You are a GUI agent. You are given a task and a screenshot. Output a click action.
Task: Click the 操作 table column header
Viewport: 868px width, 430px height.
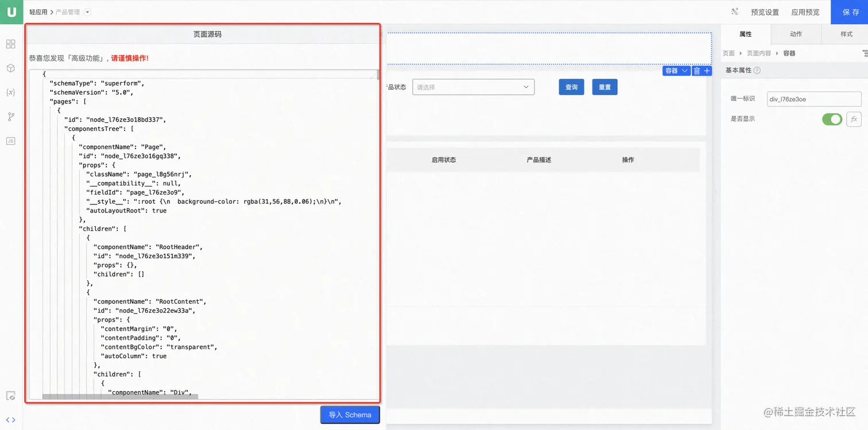pos(628,160)
